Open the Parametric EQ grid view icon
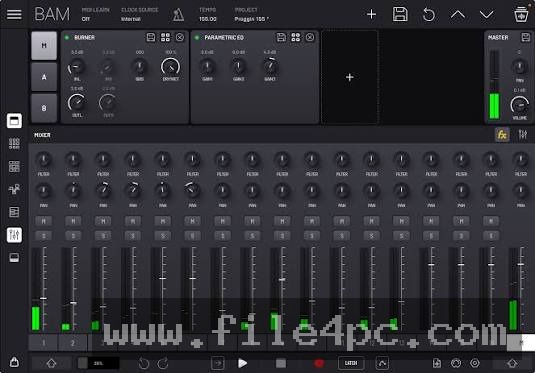 pyautogui.click(x=295, y=37)
